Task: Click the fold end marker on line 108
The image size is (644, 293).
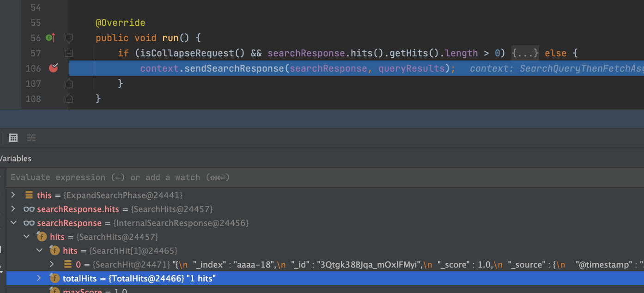Action: tap(69, 99)
